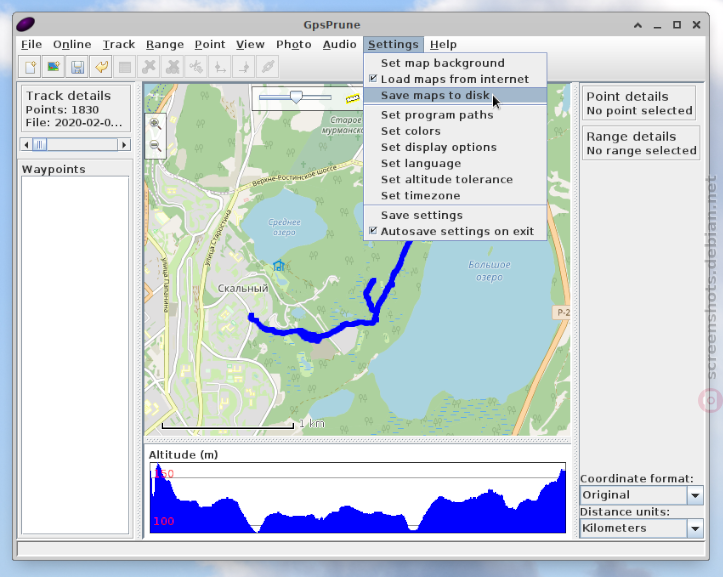Click the Set range start icon

tap(220, 67)
